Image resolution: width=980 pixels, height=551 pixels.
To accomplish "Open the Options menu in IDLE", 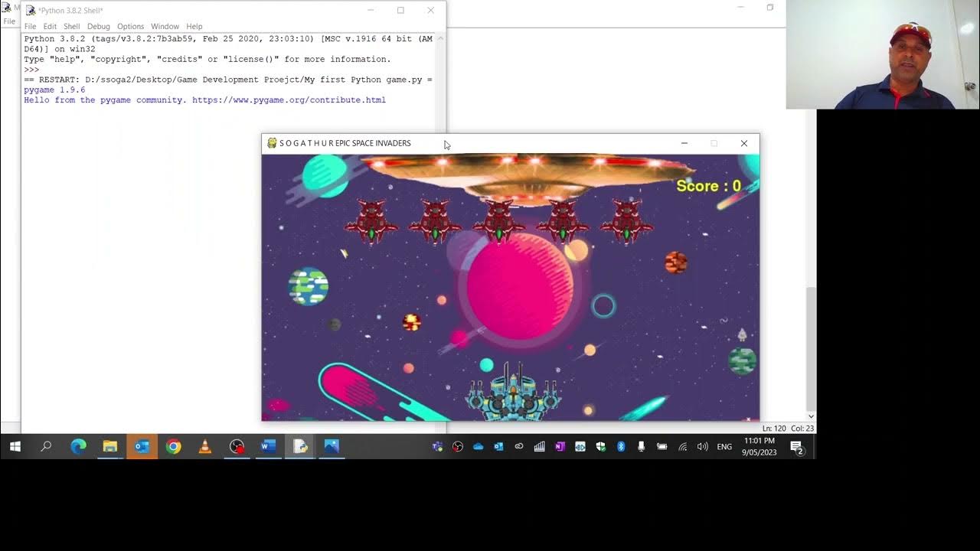I will pyautogui.click(x=131, y=26).
